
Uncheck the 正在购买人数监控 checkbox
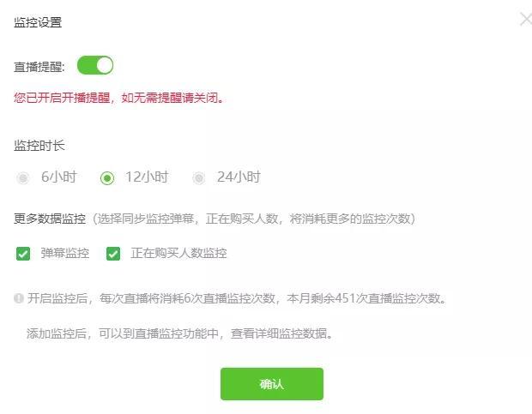tap(113, 254)
